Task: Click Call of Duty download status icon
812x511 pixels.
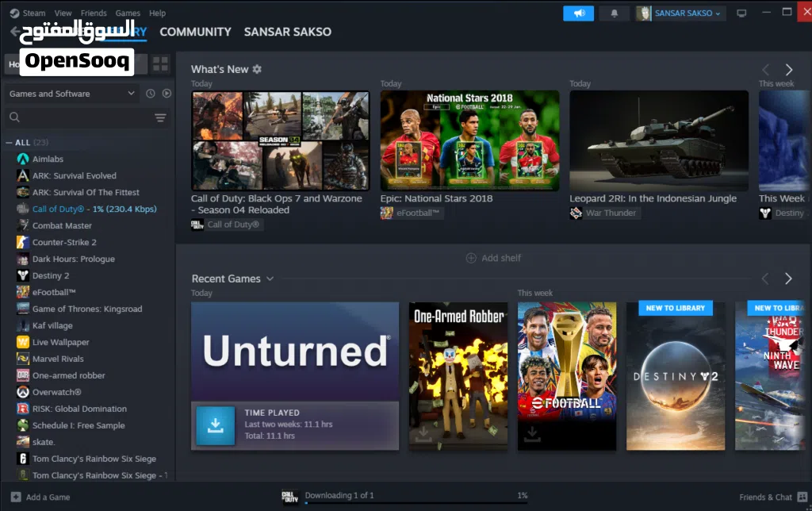Action: pos(290,497)
